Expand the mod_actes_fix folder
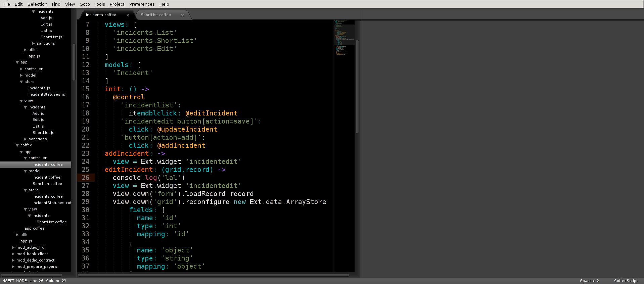This screenshot has height=284, width=644. pos(13,247)
